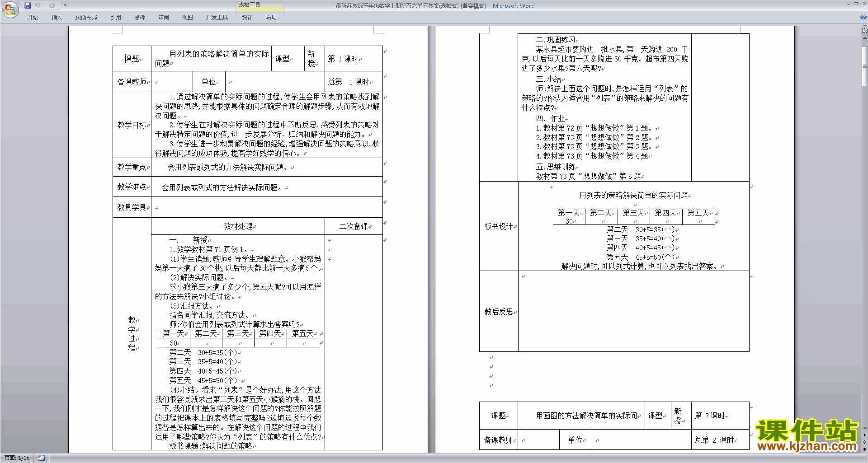Click the Save icon in Quick Access
The image size is (868, 463).
click(28, 5)
